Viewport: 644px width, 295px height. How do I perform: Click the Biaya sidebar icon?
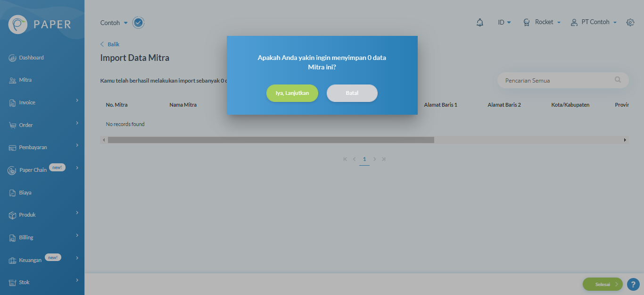[13, 193]
